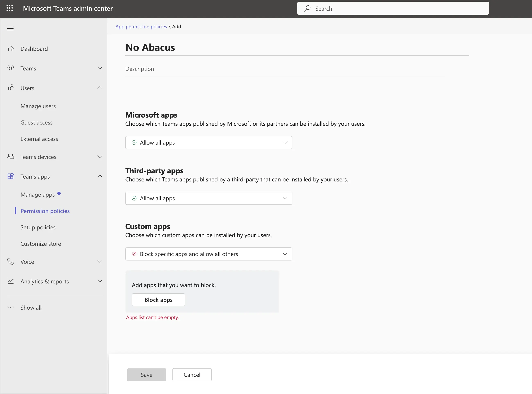Select the Voice phone icon

(11, 261)
